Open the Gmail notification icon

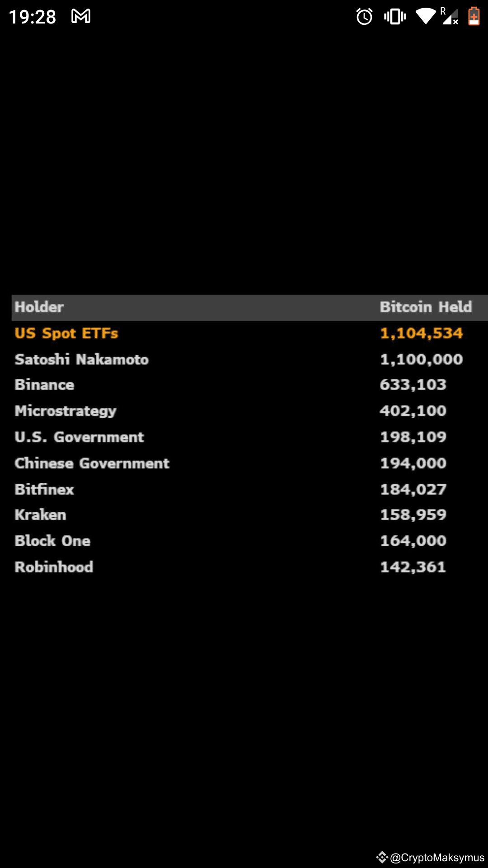coord(80,16)
